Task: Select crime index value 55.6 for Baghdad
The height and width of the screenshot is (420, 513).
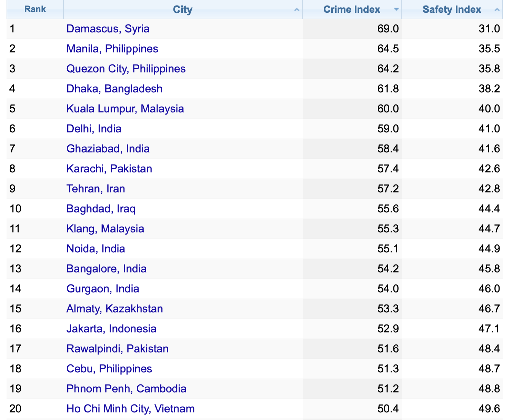Action: coord(388,209)
